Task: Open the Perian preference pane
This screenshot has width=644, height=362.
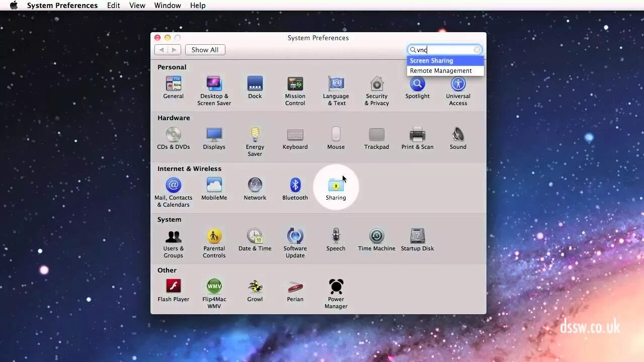Action: (295, 285)
